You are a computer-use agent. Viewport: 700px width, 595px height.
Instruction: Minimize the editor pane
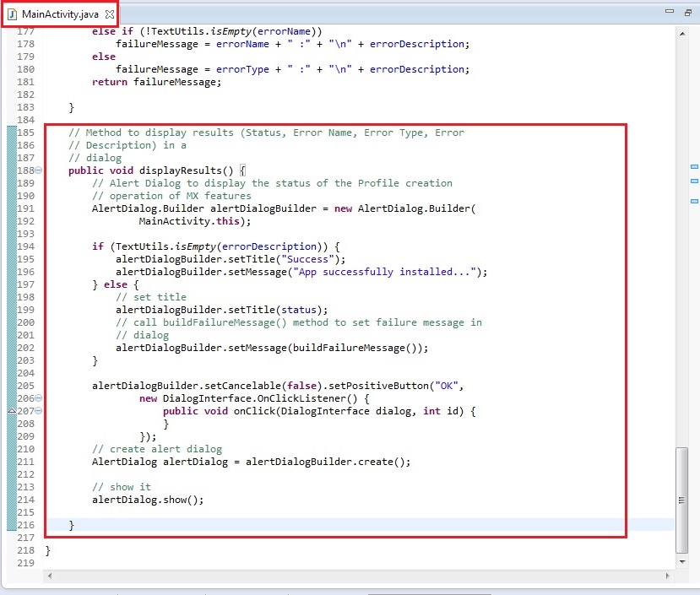pyautogui.click(x=669, y=12)
